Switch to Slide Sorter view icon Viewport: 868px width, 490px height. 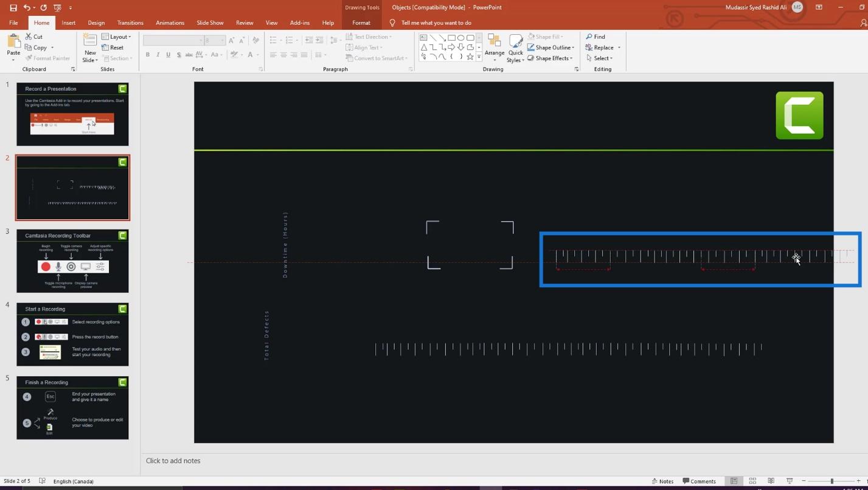point(752,481)
